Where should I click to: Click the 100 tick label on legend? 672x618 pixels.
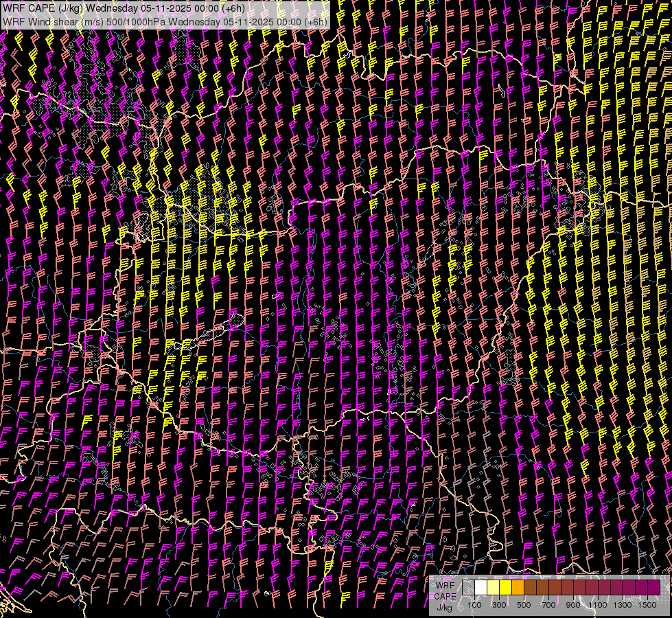[x=474, y=605]
